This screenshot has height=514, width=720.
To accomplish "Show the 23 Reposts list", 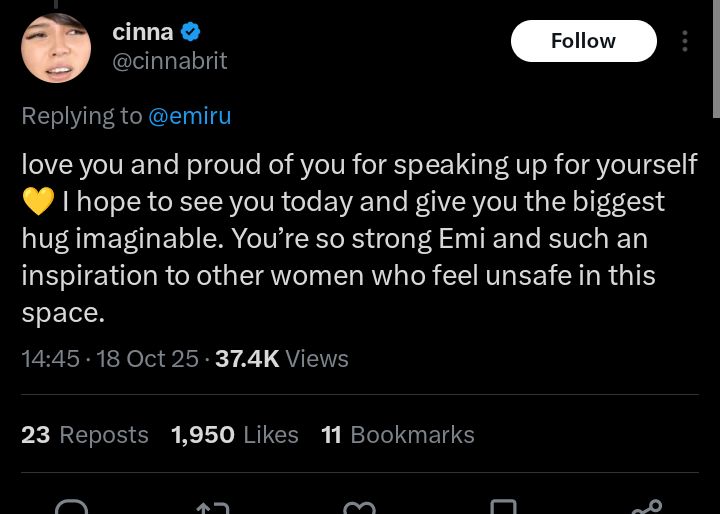I will 85,435.
